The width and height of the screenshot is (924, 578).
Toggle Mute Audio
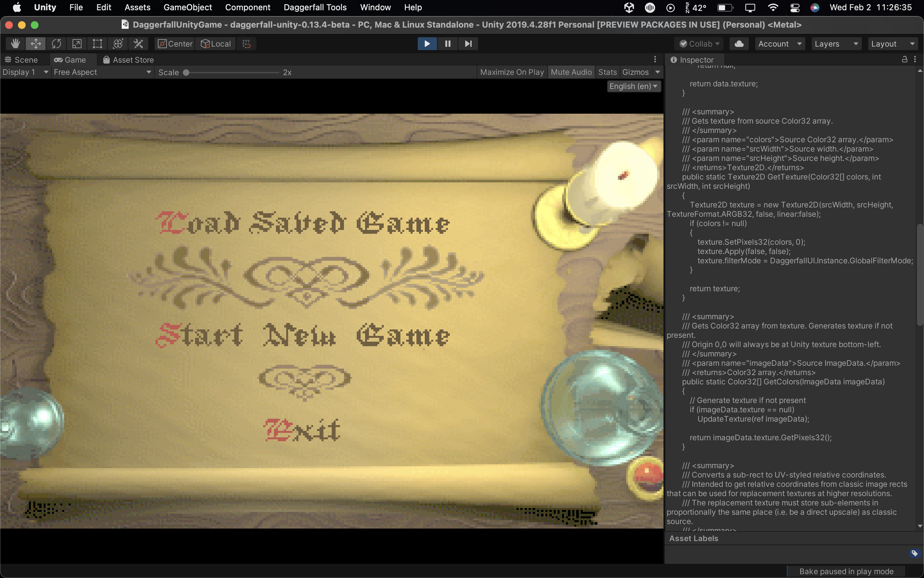(571, 72)
